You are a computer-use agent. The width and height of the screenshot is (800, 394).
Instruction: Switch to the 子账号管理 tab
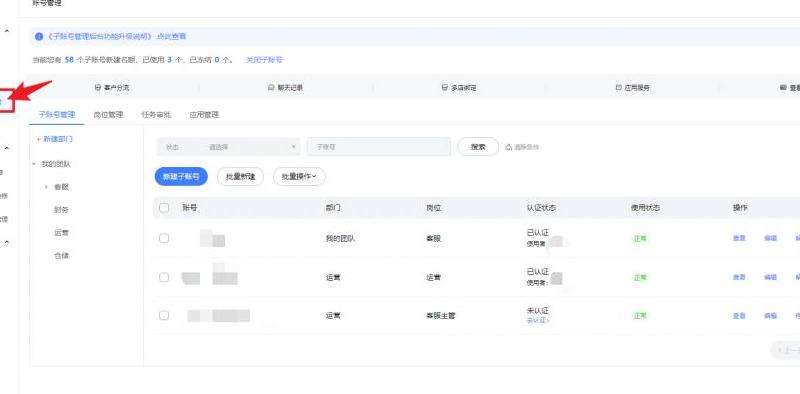tap(57, 115)
